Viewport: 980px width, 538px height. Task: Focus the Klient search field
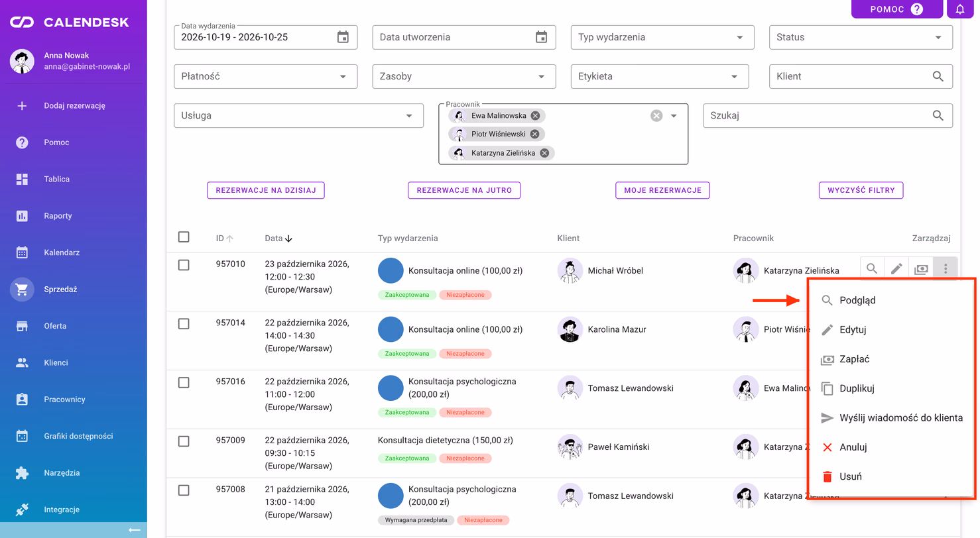(861, 76)
